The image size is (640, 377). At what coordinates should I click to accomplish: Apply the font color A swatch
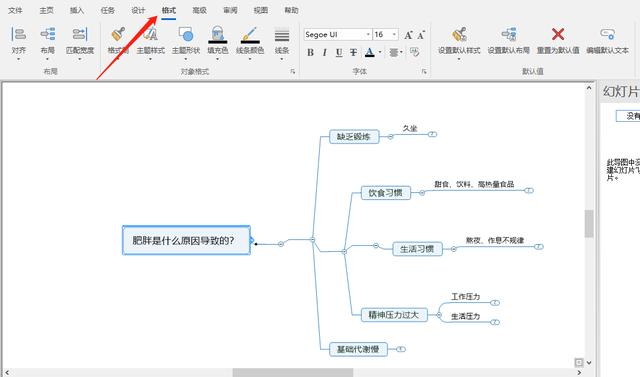pyautogui.click(x=369, y=52)
